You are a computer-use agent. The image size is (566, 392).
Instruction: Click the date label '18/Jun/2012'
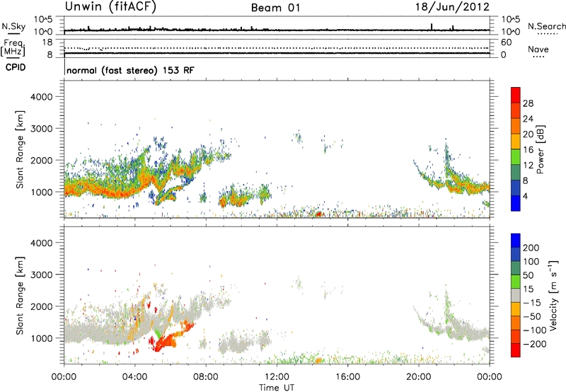pyautogui.click(x=452, y=7)
